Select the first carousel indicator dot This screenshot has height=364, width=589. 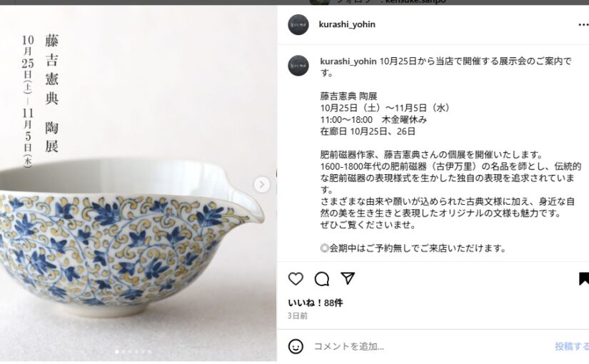(x=117, y=352)
